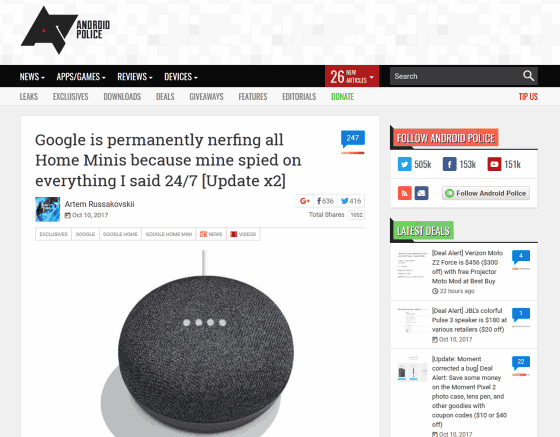
Task: Click the blue newsletter icon
Action: click(x=421, y=193)
